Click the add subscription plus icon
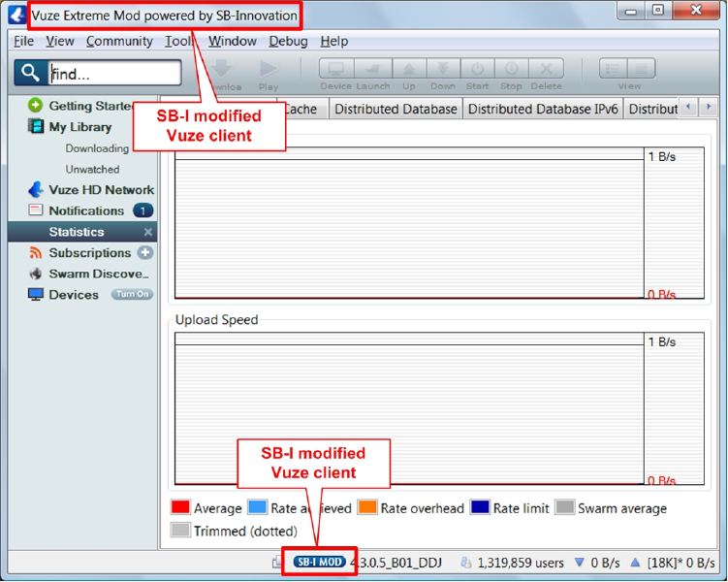Screen dimensions: 728x582 point(145,252)
